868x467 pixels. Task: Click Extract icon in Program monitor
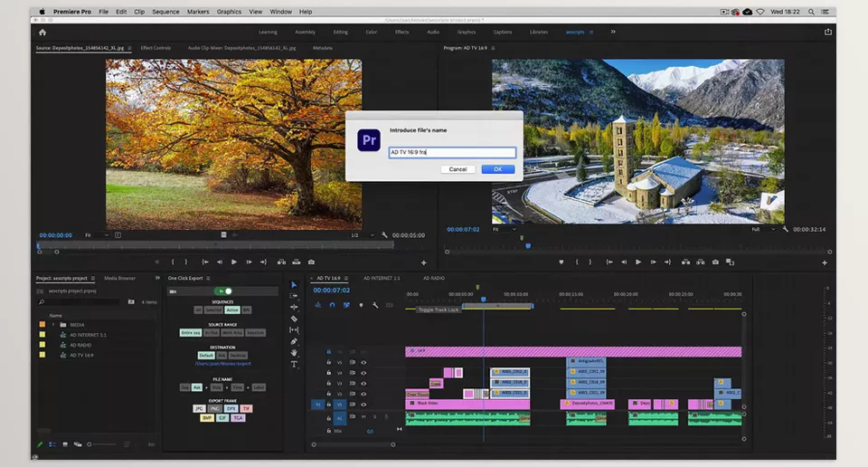tap(700, 262)
